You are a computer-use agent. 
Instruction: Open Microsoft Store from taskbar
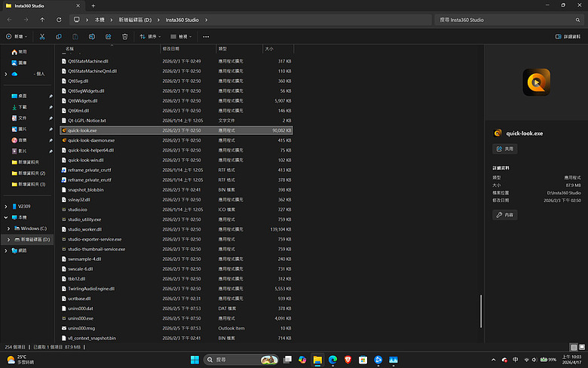tap(363, 360)
